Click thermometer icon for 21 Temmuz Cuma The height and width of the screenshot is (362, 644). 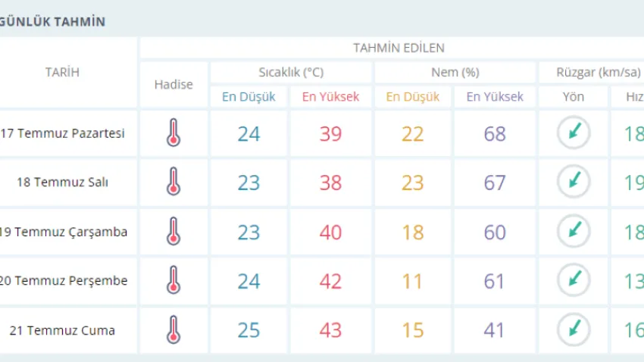[x=174, y=330]
